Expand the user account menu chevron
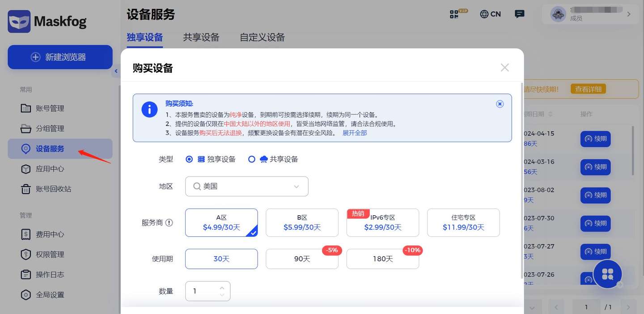The width and height of the screenshot is (644, 314). [629, 14]
